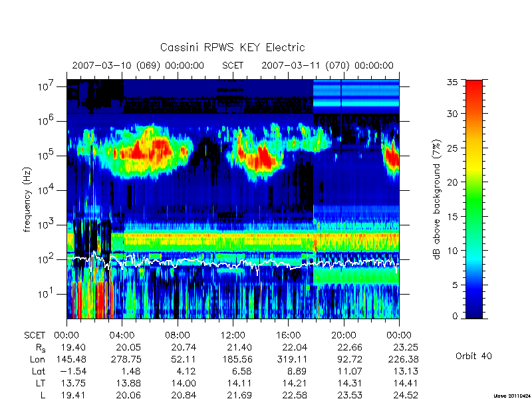Click the local time value 13.75

(x=73, y=383)
